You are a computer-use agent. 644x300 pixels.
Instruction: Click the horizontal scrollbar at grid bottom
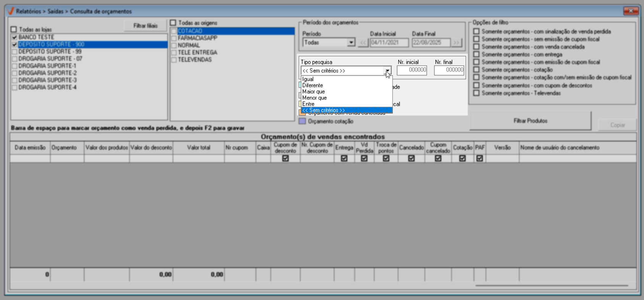point(551,285)
